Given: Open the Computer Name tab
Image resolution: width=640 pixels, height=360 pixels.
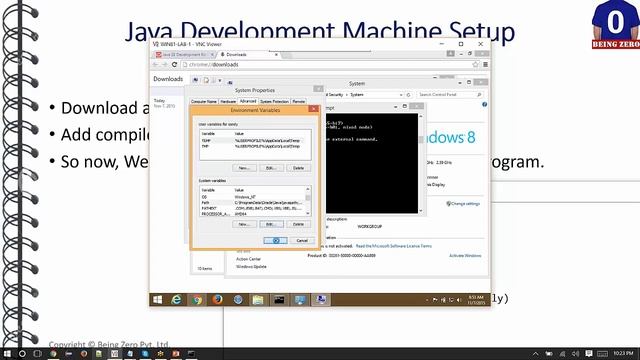Looking at the screenshot, I should 204,101.
